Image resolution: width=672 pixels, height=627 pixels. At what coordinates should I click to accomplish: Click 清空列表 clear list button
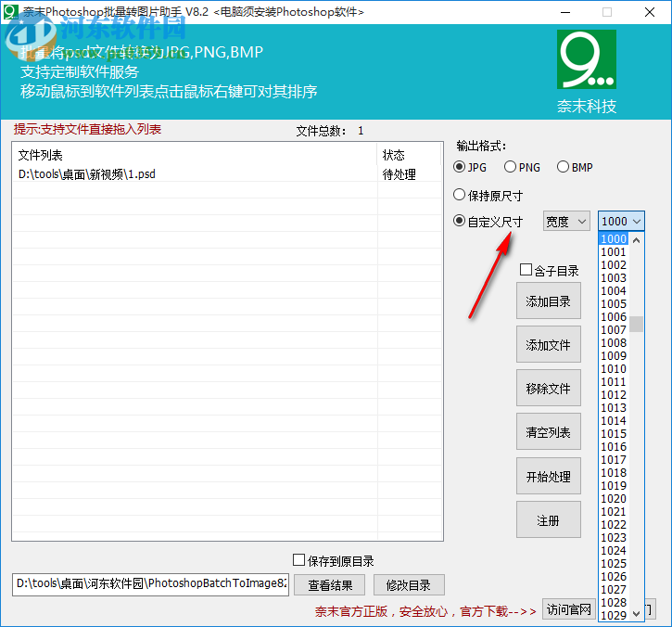pyautogui.click(x=548, y=432)
